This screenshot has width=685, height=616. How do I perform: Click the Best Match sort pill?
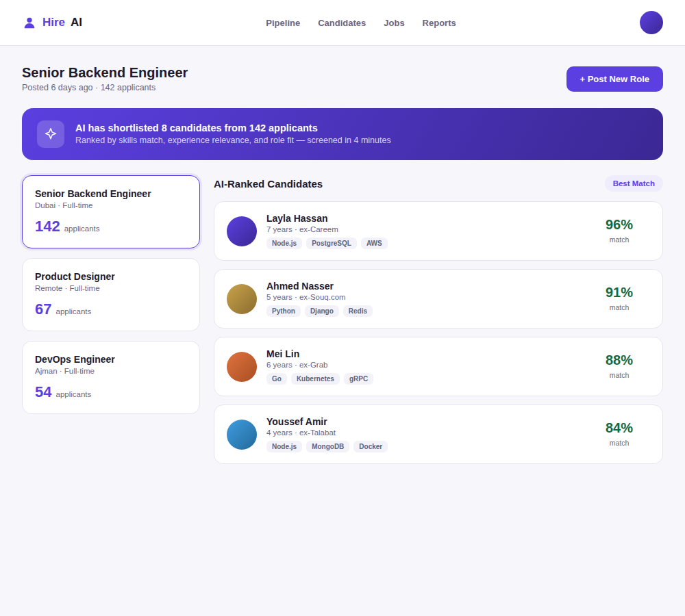click(634, 183)
